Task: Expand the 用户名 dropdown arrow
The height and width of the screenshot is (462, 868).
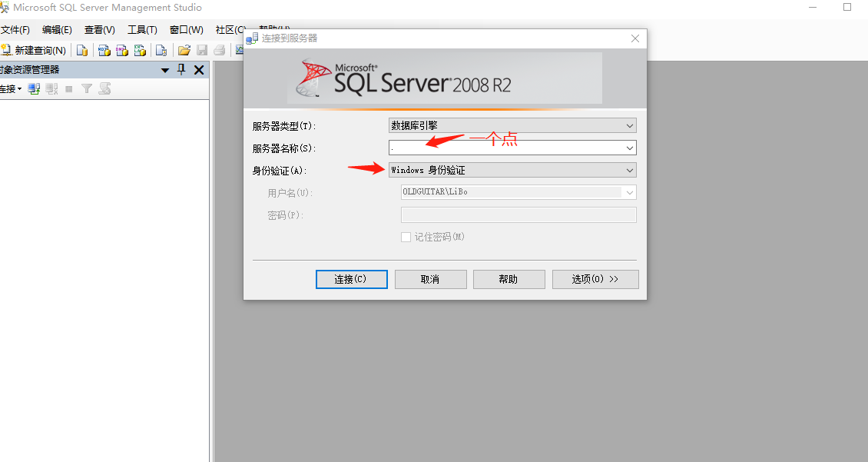Action: pos(629,192)
